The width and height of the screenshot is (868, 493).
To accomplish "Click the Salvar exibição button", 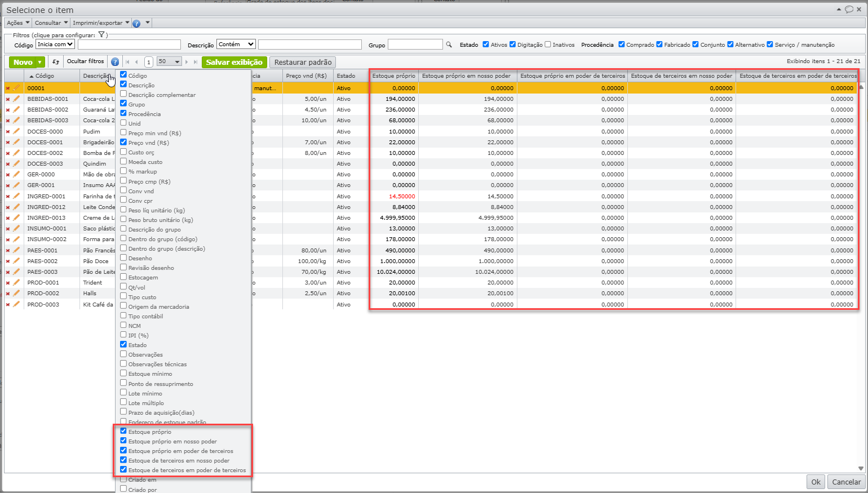I will (234, 62).
